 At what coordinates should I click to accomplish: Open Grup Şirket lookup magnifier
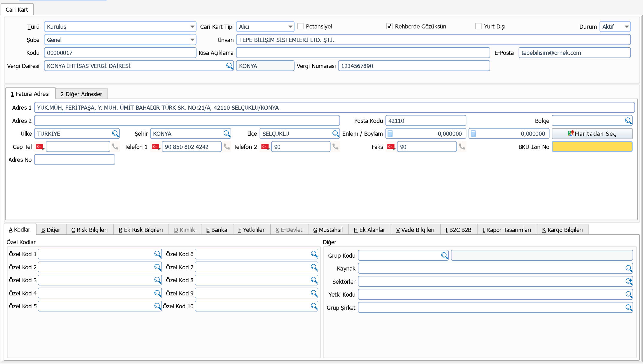[x=629, y=308]
